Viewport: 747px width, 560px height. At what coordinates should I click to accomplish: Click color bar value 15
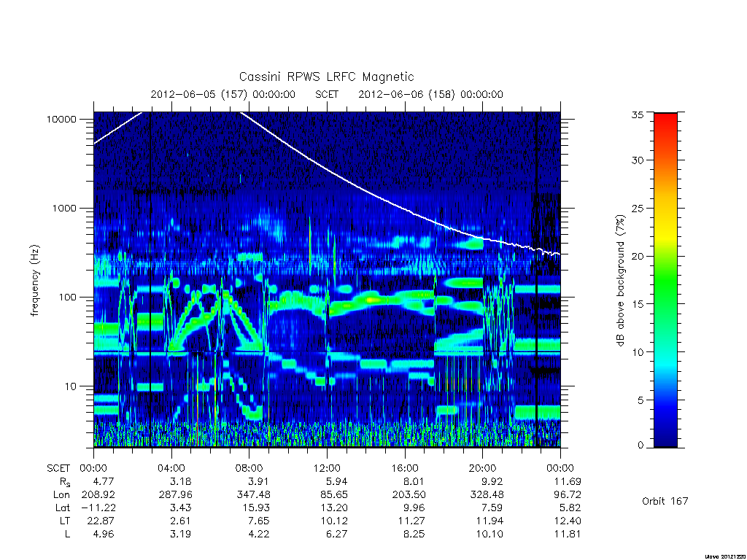point(638,304)
